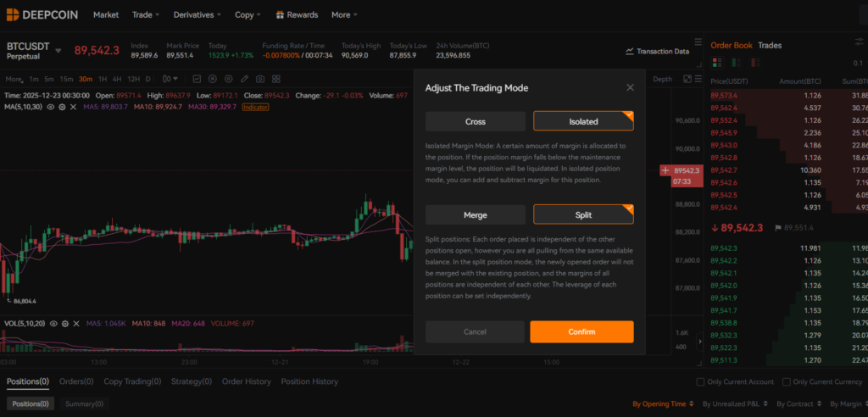
Task: Open order book settings sliders icon
Action: (x=860, y=42)
